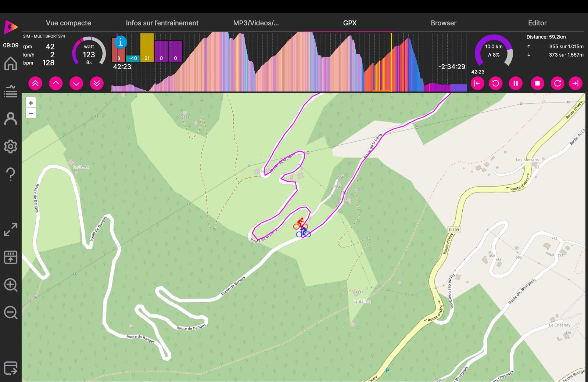The width and height of the screenshot is (588, 382).
Task: Click the blue info icon
Action: (x=121, y=42)
